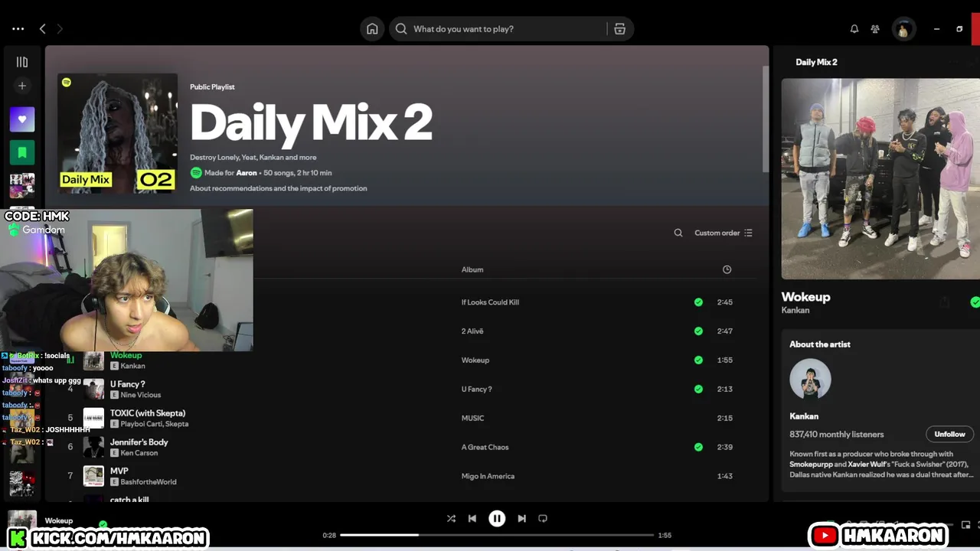Toggle saved checkmark for Jennifer's Body row

pyautogui.click(x=698, y=447)
